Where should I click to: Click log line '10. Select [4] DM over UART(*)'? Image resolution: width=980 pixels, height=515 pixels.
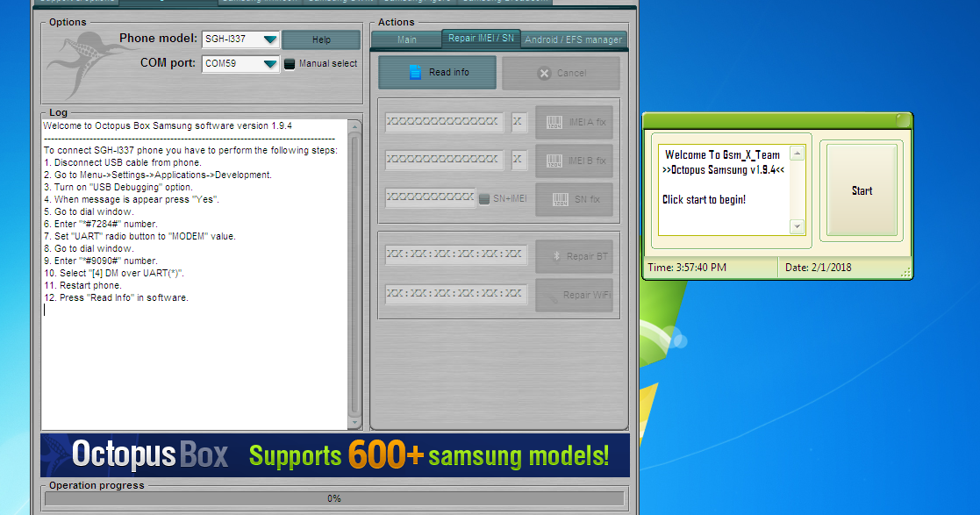point(114,274)
